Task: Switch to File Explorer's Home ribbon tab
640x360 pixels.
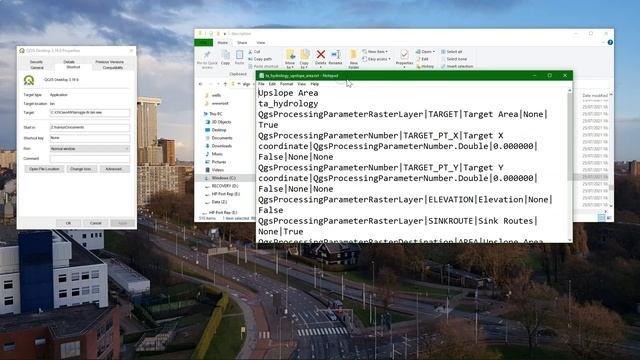Action: [223, 42]
